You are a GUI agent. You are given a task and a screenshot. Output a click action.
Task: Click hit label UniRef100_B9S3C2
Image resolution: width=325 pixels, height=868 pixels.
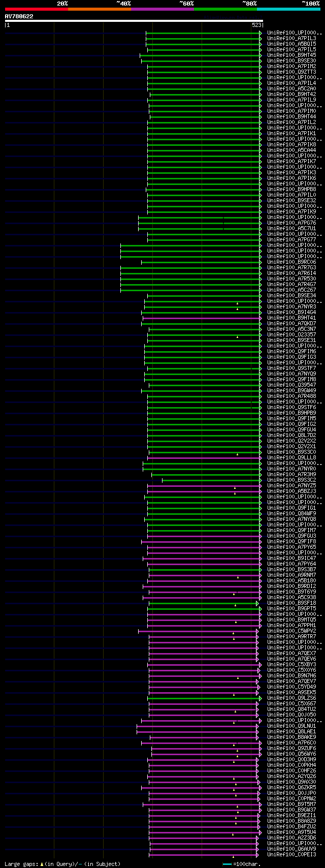pyautogui.click(x=291, y=480)
